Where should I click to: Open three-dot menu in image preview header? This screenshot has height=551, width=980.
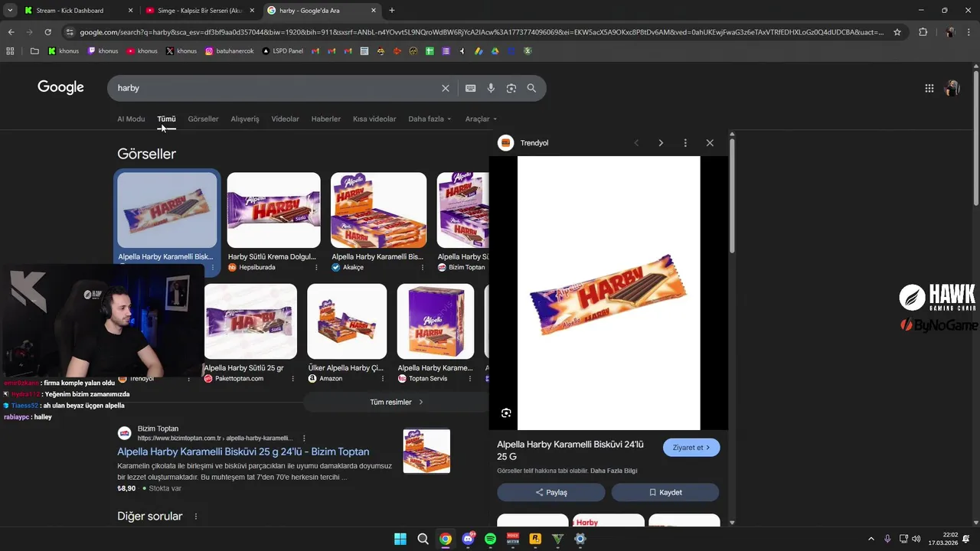(x=685, y=143)
